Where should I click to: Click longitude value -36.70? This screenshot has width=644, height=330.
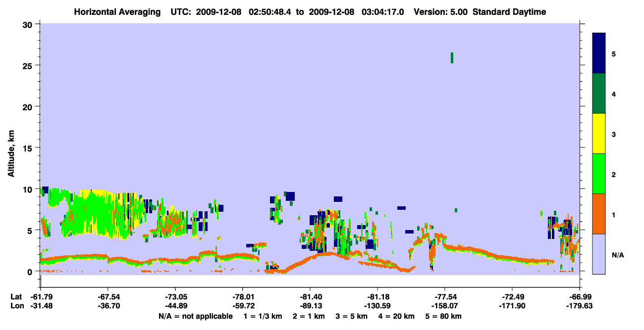[107, 306]
